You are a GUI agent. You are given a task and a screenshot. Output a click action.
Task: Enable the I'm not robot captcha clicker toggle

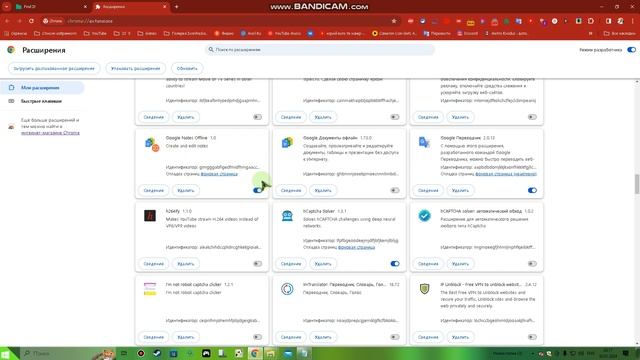(x=258, y=337)
